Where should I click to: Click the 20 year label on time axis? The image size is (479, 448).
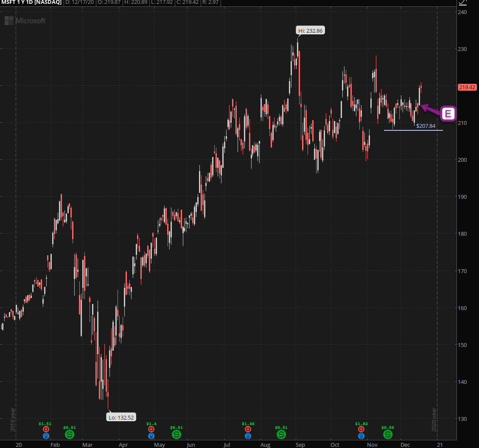[19, 445]
